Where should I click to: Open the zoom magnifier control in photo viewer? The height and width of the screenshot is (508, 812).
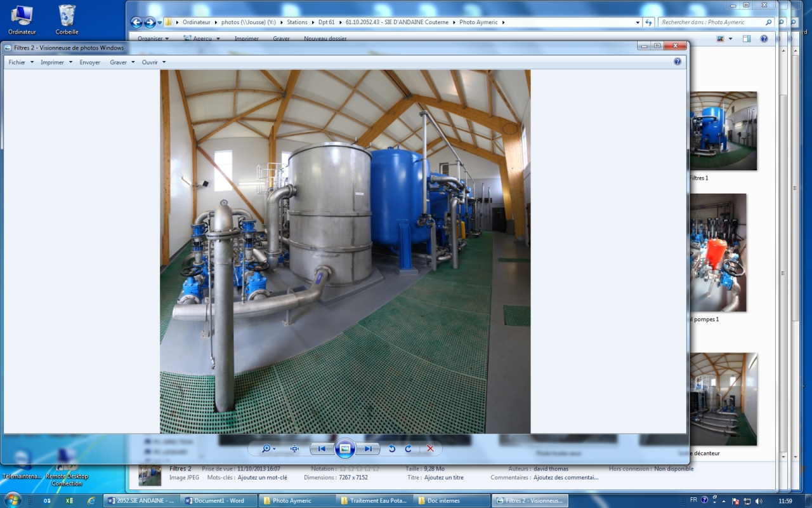tap(268, 449)
